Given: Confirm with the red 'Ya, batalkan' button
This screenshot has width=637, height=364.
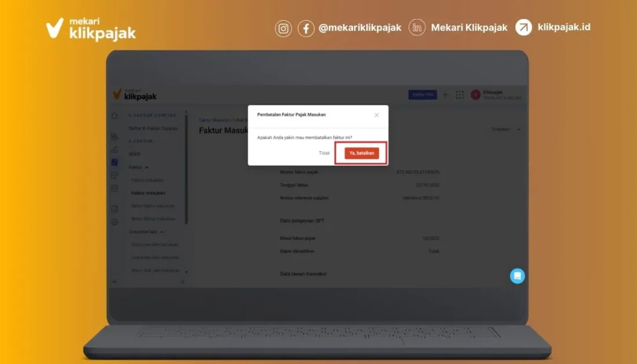Looking at the screenshot, I should pos(362,153).
